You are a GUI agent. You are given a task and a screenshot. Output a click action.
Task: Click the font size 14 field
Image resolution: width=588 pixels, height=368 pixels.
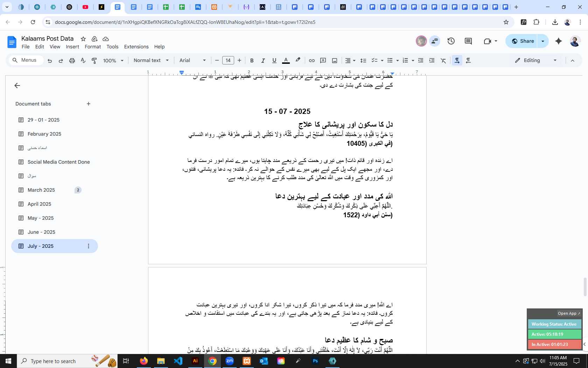228,60
